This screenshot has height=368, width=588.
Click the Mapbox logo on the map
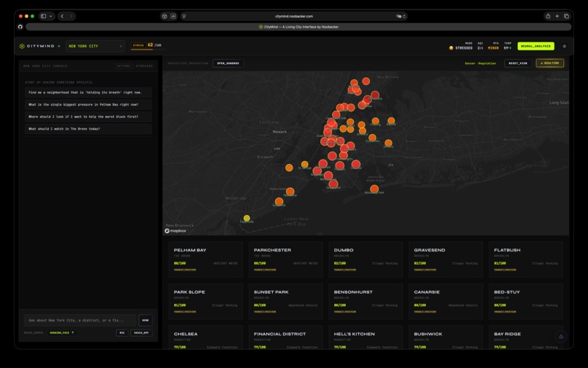click(x=176, y=231)
